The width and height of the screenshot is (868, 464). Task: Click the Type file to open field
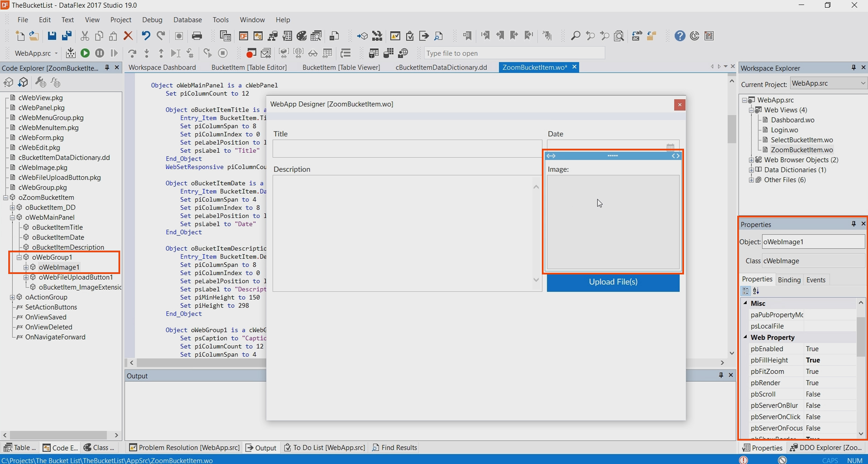point(514,53)
